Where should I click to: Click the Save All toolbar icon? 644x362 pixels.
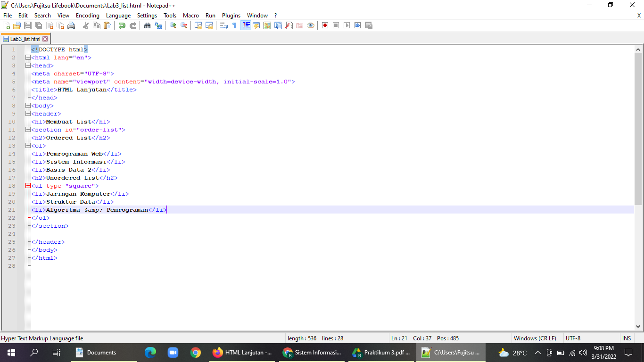(x=39, y=25)
